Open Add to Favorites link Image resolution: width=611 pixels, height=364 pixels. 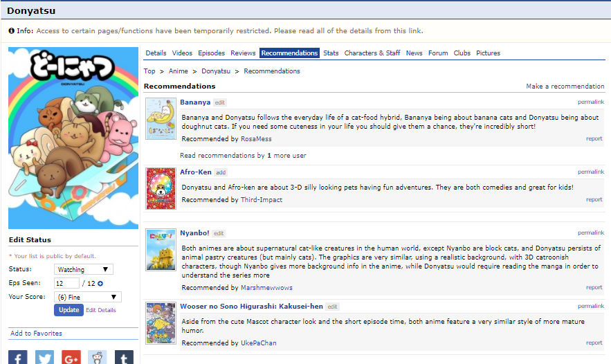[36, 334]
